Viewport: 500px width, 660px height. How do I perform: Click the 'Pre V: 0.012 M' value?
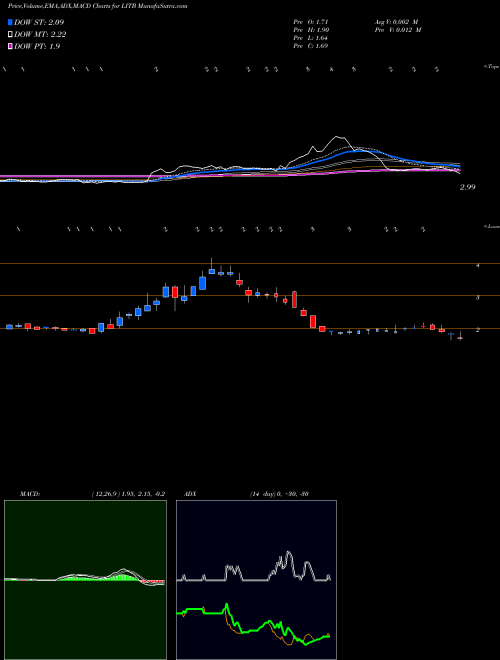tap(398, 30)
